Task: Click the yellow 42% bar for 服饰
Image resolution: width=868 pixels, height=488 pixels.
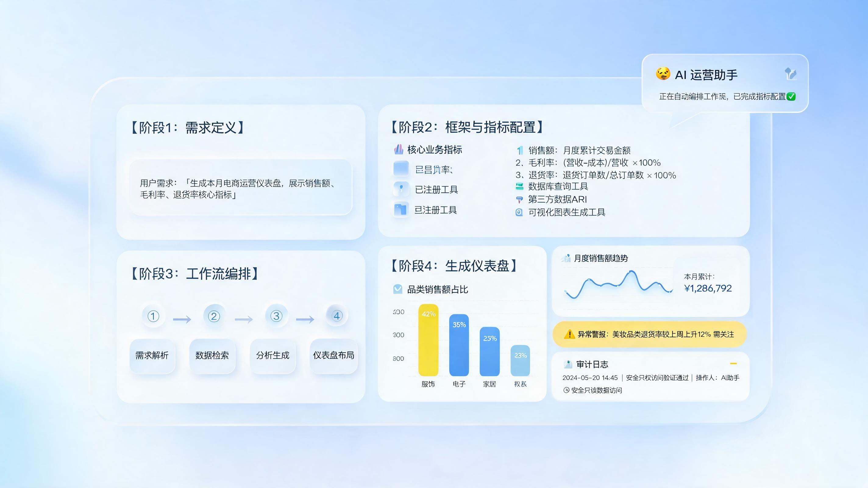Action: tap(428, 340)
